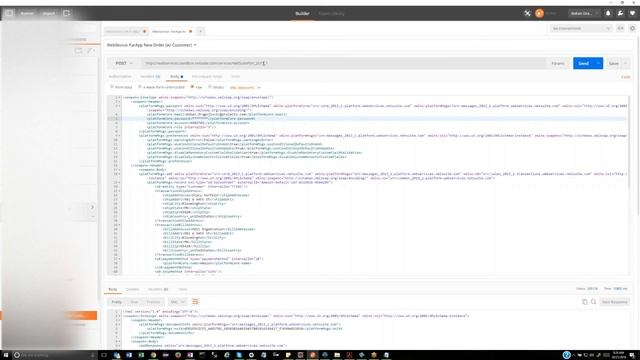Open the request Headers tab

(150, 76)
